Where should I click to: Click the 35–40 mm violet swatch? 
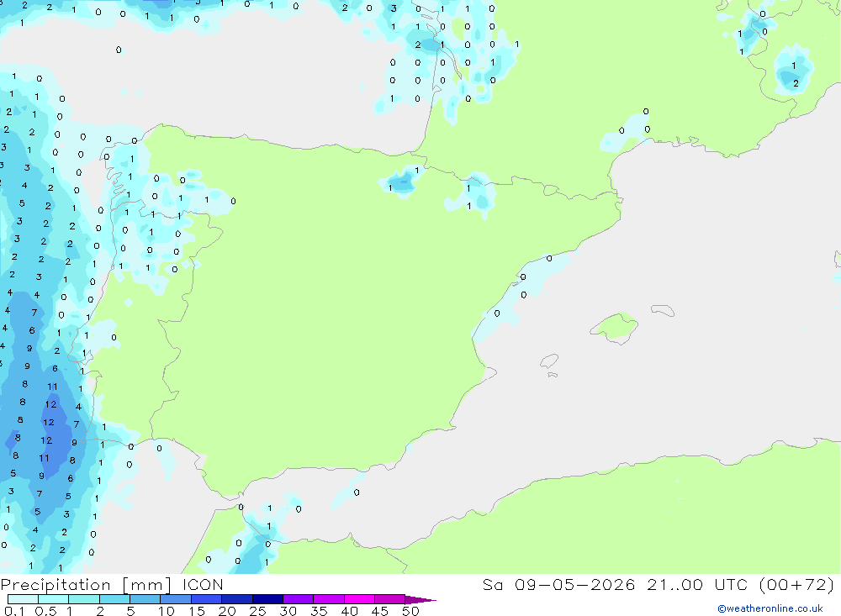tap(329, 599)
